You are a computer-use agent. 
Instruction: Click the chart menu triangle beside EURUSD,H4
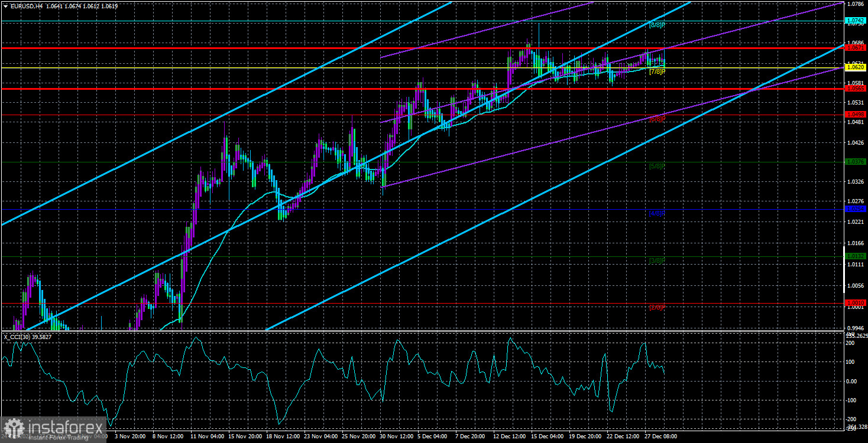tap(5, 5)
